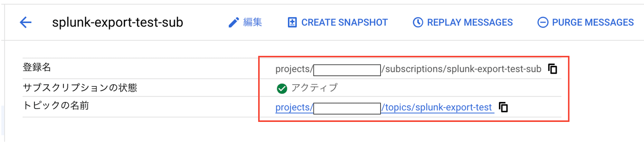Copy the topic name path
This screenshot has height=146, width=644.
point(503,107)
